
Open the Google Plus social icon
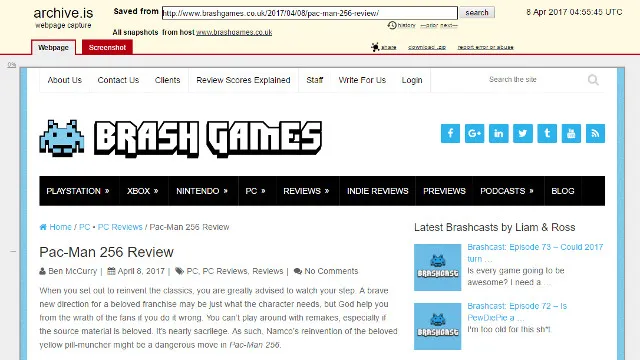tap(474, 133)
